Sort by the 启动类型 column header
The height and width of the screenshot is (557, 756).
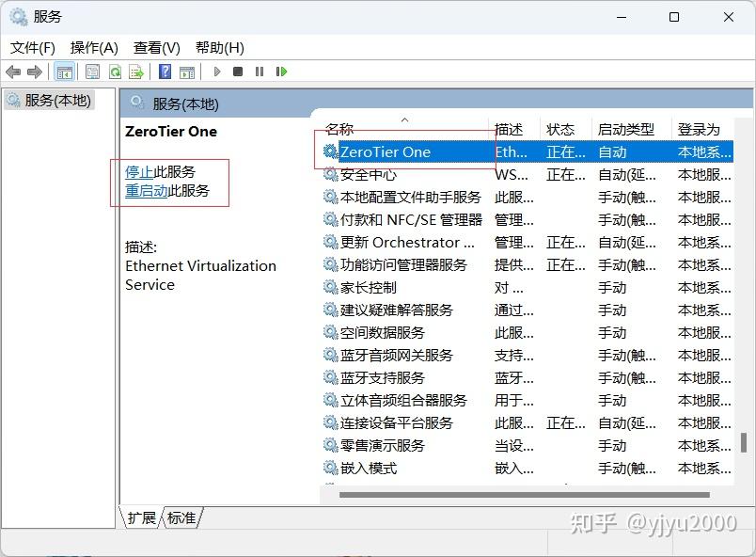(626, 129)
